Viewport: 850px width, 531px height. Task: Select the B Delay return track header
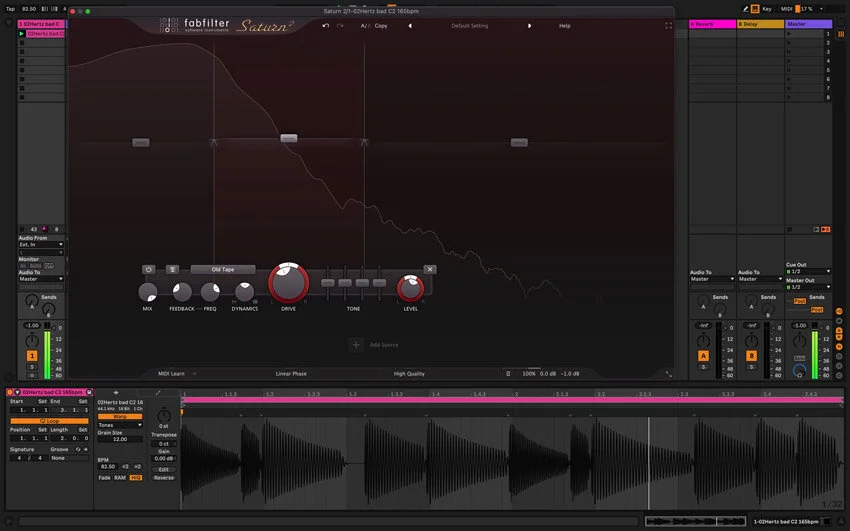tap(761, 24)
